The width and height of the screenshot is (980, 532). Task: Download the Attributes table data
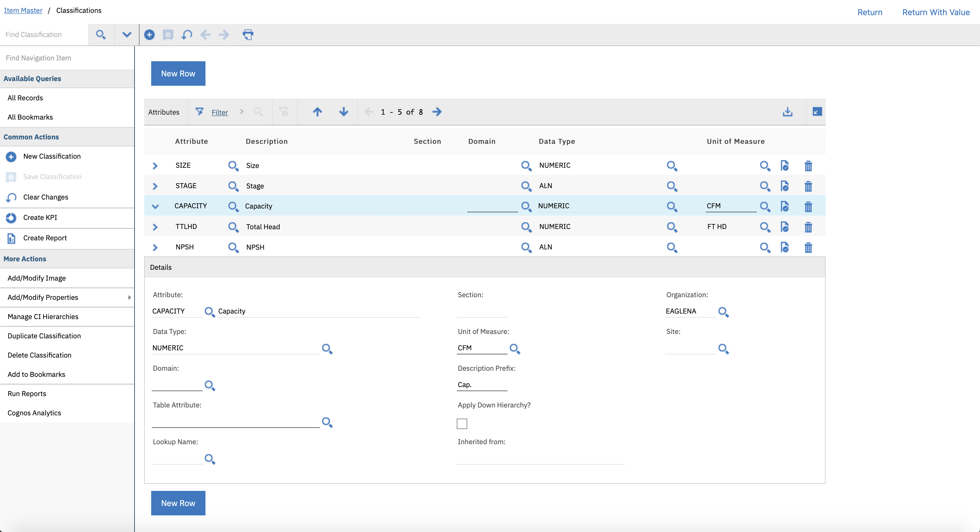pyautogui.click(x=787, y=112)
